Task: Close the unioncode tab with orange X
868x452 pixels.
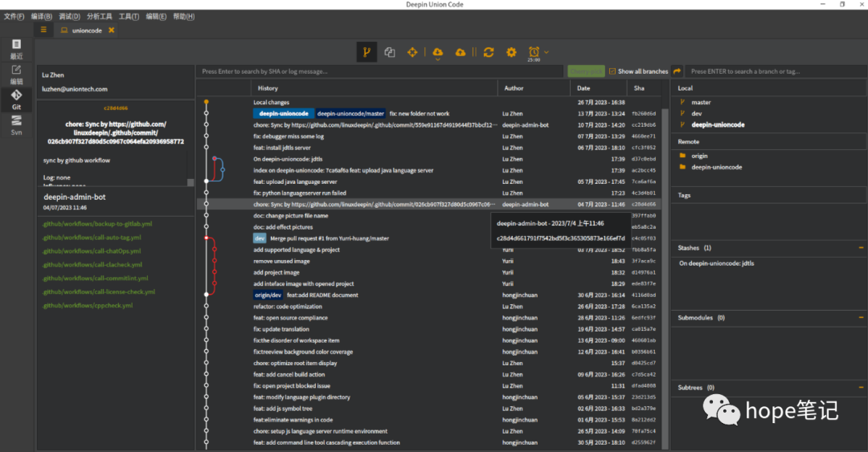Action: [x=111, y=31]
